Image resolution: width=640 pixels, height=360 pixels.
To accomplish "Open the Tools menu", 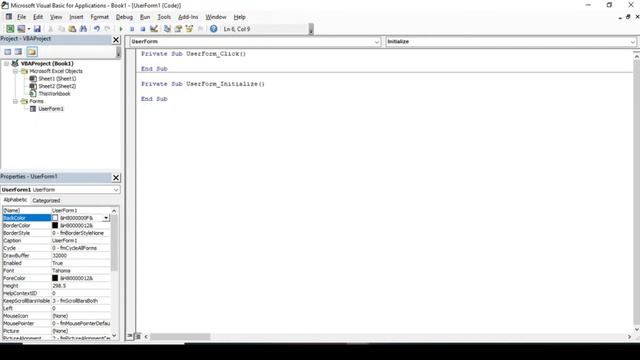I will click(x=164, y=17).
